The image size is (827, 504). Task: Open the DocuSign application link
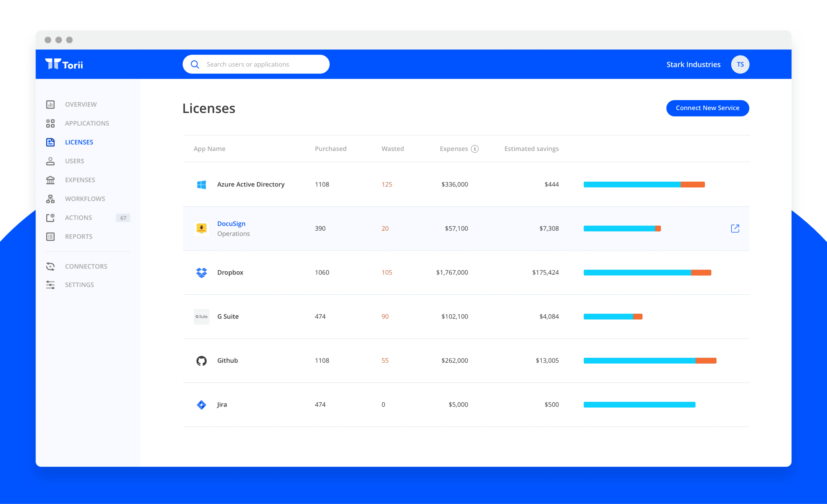coord(231,224)
